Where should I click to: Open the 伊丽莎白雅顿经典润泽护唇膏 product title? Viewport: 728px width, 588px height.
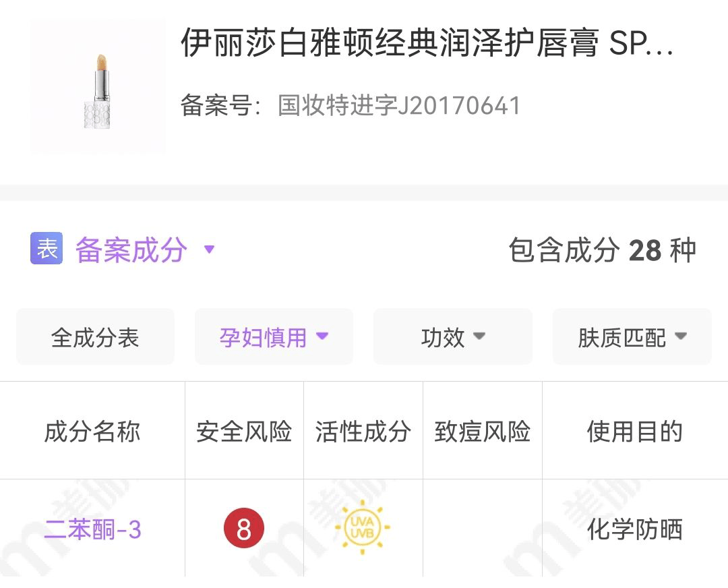point(426,44)
